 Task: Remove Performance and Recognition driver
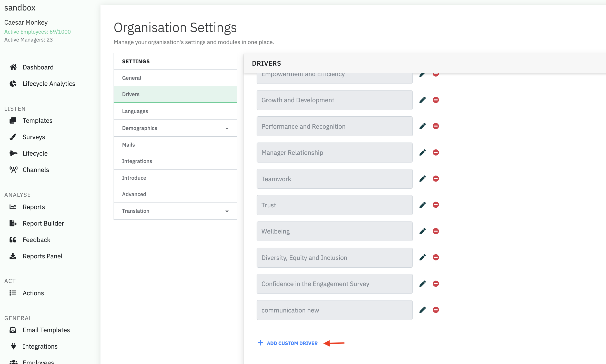pyautogui.click(x=436, y=126)
